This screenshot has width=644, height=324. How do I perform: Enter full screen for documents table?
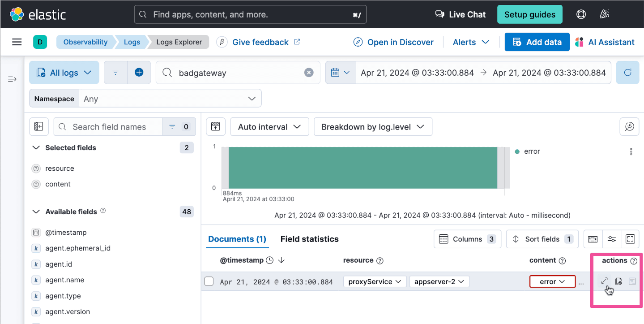[x=630, y=239]
